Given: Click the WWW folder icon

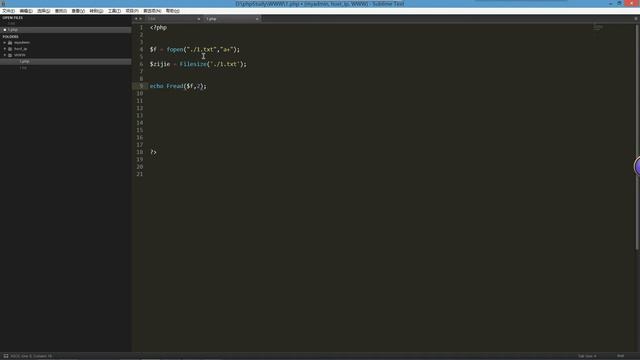Looking at the screenshot, I should (10, 55).
